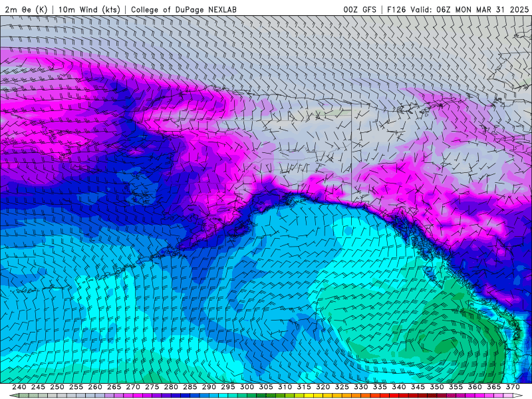Click the 360 legend value

pos(475,387)
